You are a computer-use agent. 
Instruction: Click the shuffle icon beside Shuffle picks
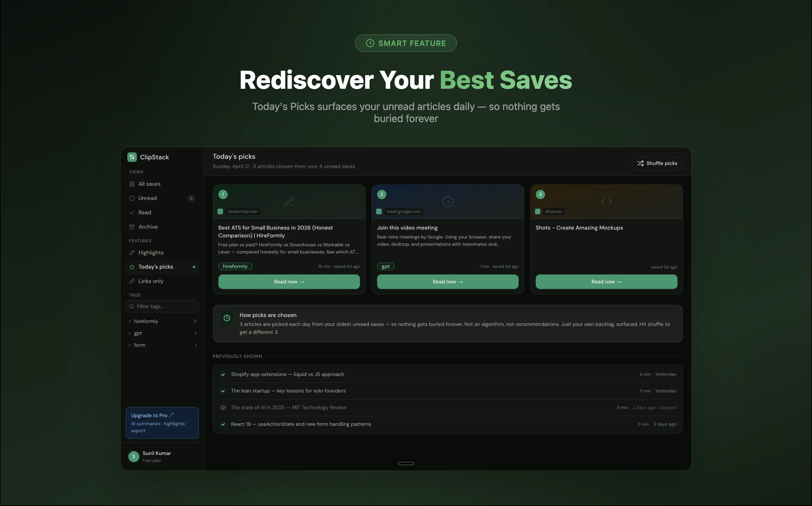pyautogui.click(x=641, y=163)
